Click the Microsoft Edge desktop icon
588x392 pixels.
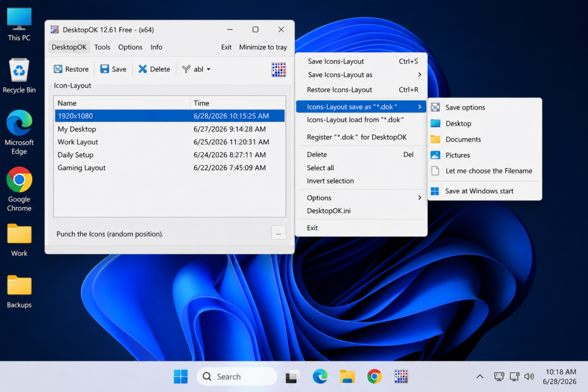[19, 132]
